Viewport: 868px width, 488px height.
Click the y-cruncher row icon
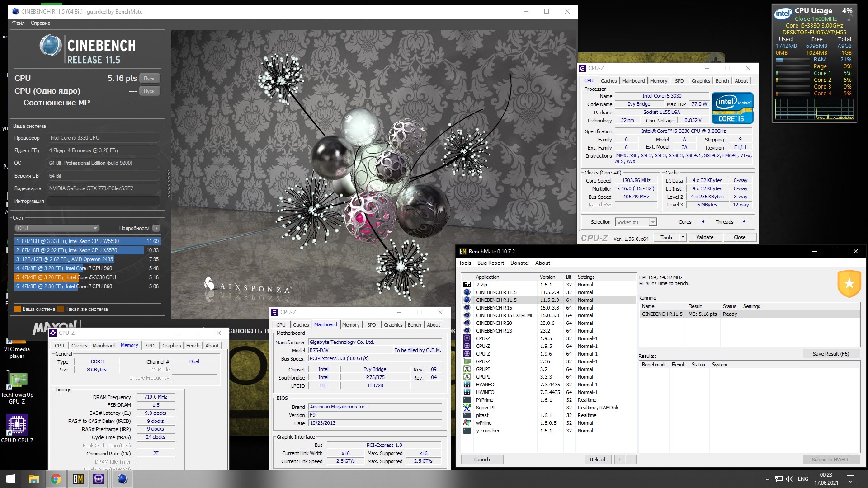point(467,431)
